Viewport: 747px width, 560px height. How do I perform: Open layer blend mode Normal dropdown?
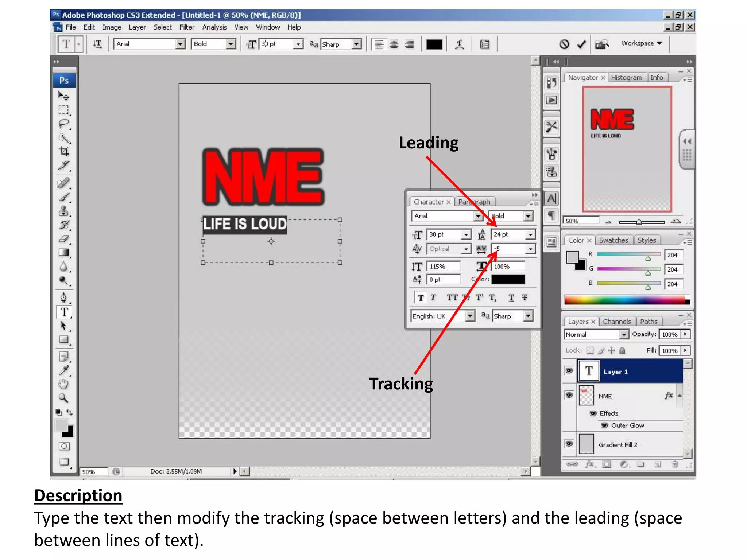624,334
